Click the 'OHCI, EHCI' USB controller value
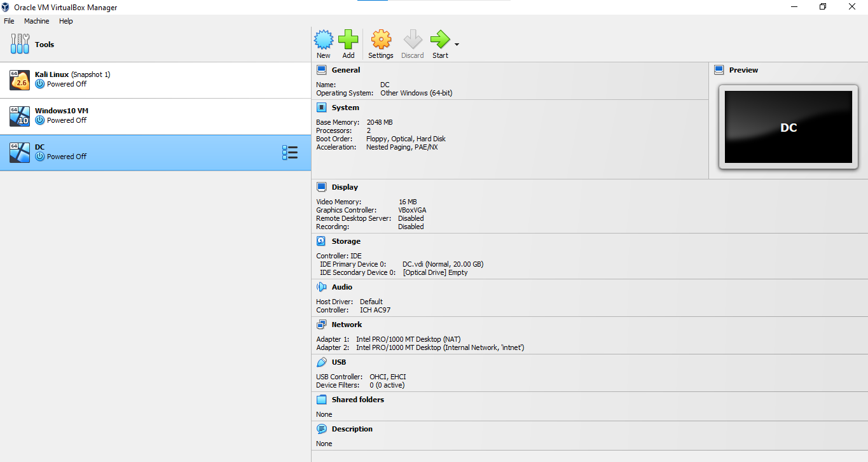 [x=388, y=377]
